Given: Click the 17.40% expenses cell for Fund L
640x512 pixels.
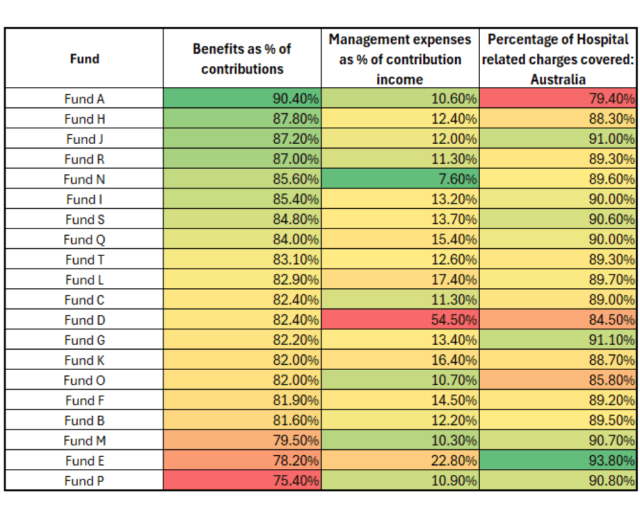Looking at the screenshot, I should [x=400, y=279].
